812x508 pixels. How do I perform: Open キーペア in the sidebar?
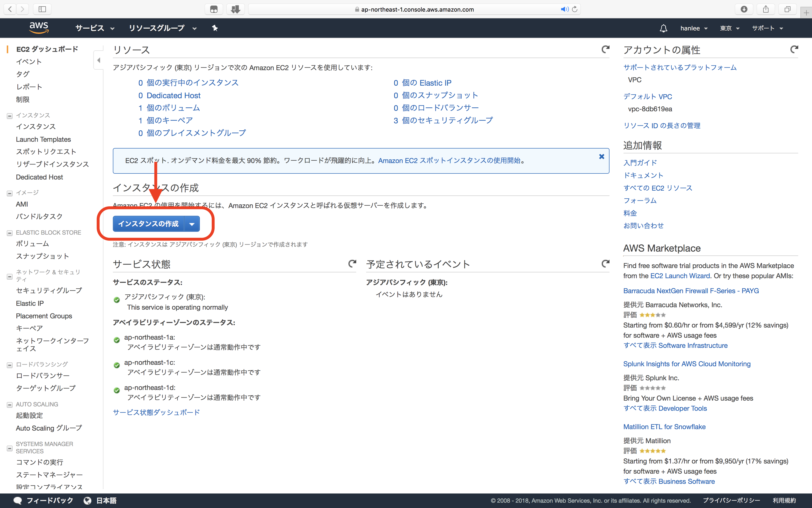point(29,328)
